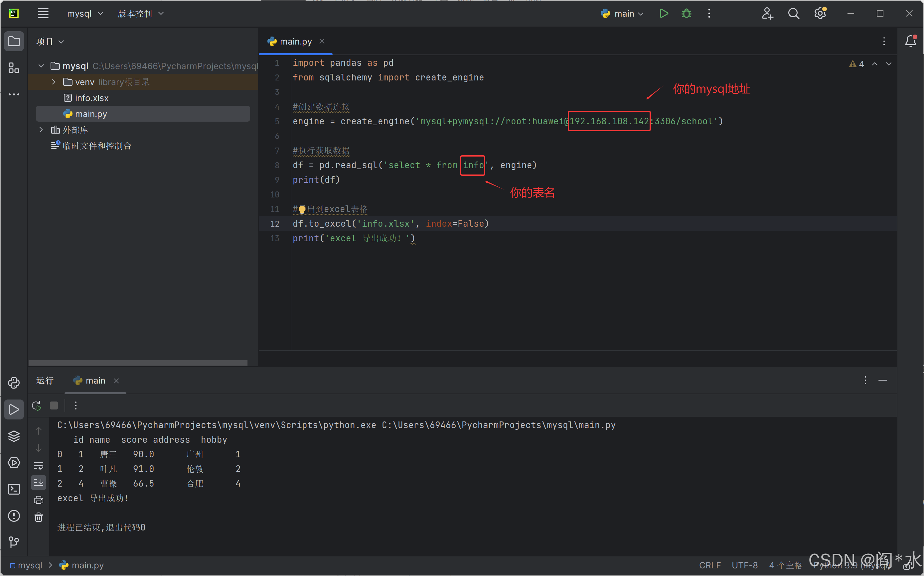Open the notifications bell
This screenshot has width=924, height=576.
click(910, 41)
